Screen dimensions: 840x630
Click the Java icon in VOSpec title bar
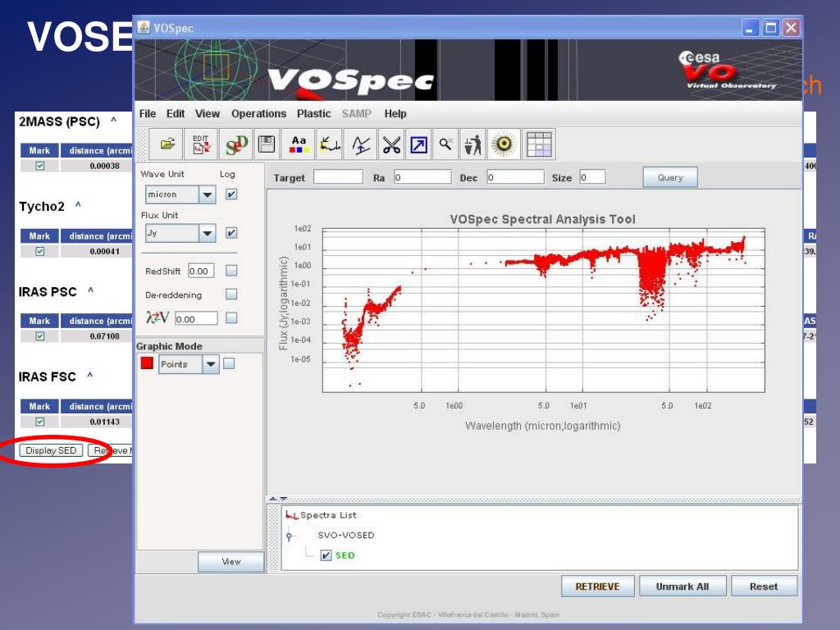(x=144, y=27)
